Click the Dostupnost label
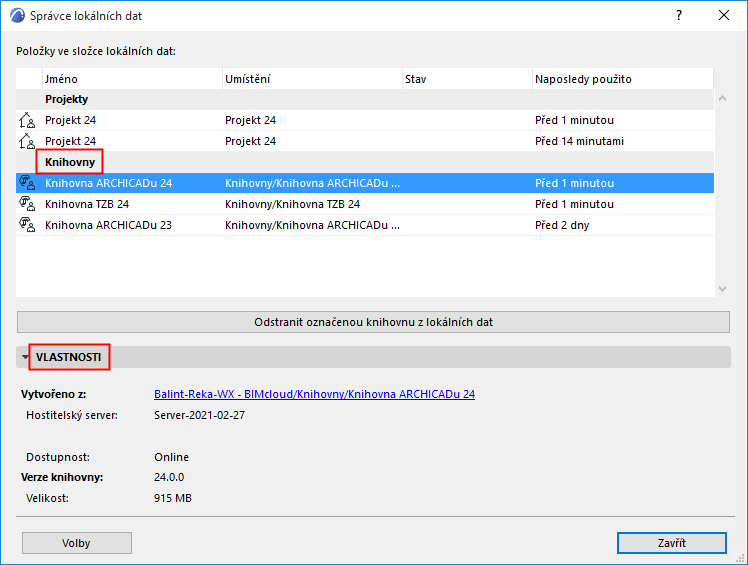Viewport: 748px width, 565px height. 58,457
